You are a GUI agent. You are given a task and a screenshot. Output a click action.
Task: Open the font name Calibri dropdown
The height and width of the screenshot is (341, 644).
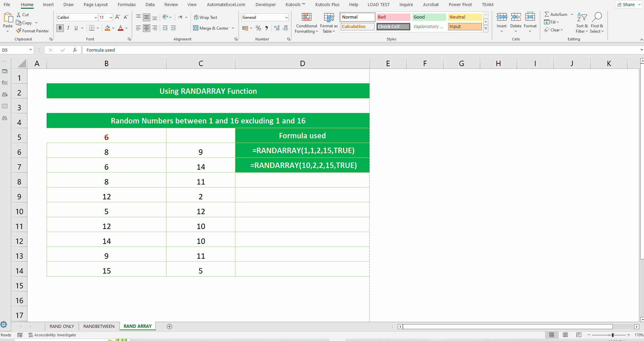[96, 18]
